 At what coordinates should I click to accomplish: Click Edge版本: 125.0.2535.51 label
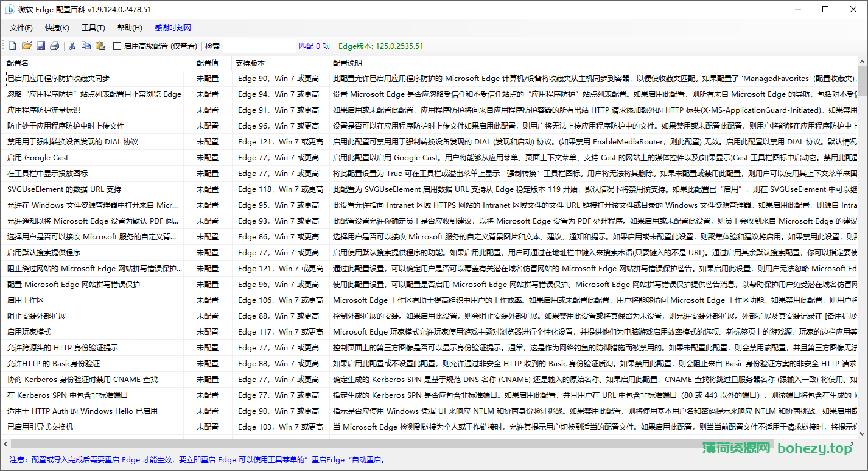click(x=381, y=46)
